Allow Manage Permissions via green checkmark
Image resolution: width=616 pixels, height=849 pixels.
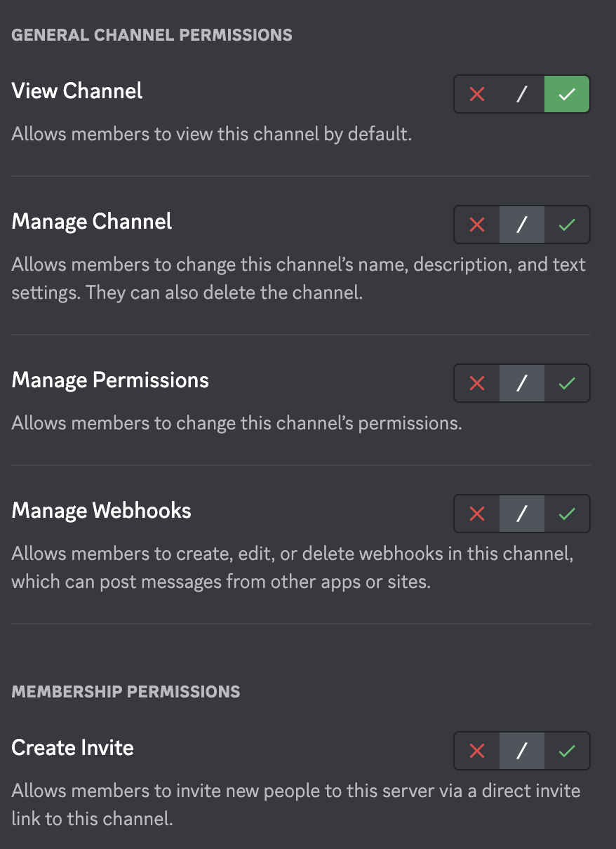567,383
